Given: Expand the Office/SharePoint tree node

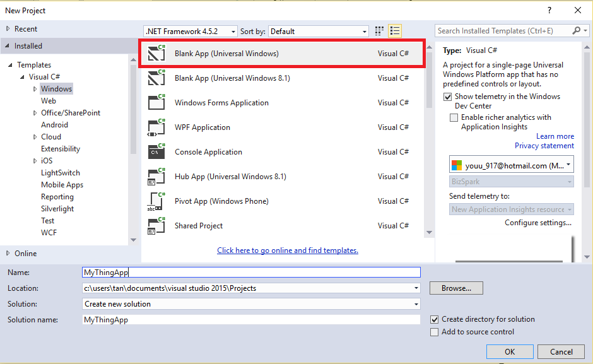Looking at the screenshot, I should coord(35,113).
